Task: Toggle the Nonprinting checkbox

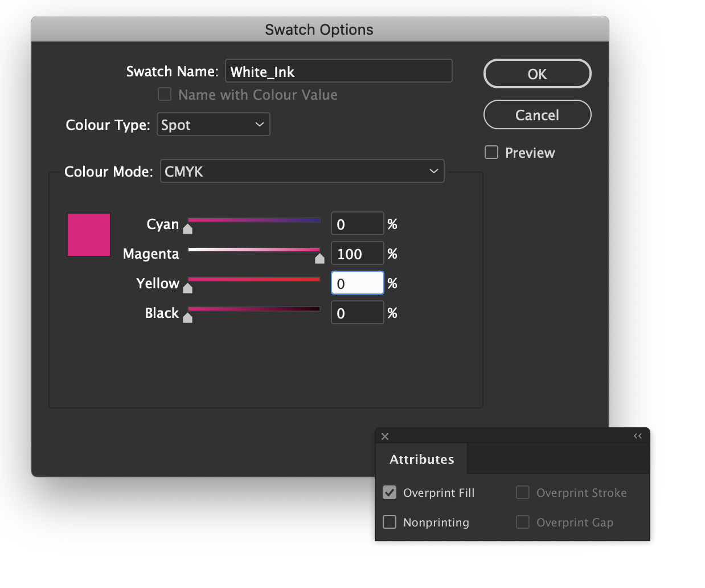Action: (390, 522)
